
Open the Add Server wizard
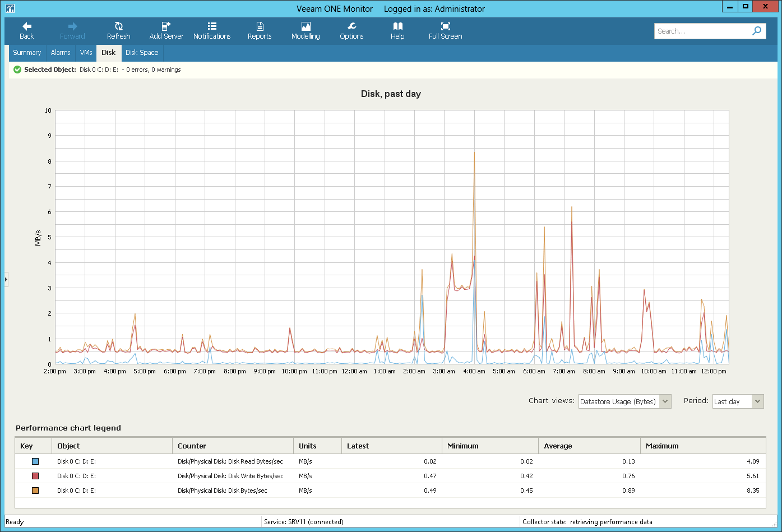coord(166,31)
